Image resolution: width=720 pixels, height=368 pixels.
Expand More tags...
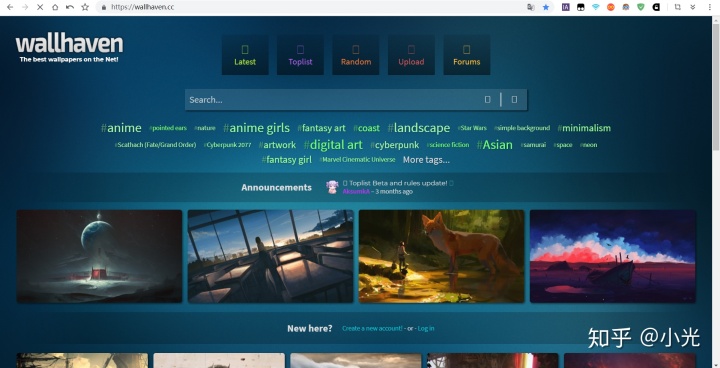pos(426,160)
